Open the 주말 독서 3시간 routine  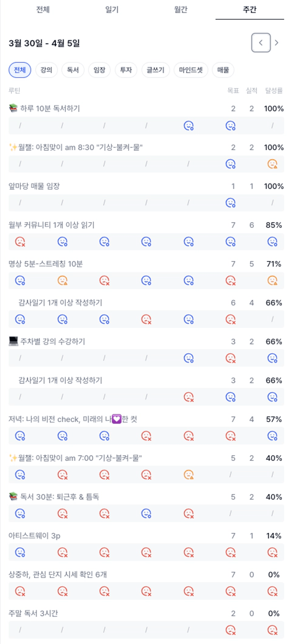click(x=33, y=613)
